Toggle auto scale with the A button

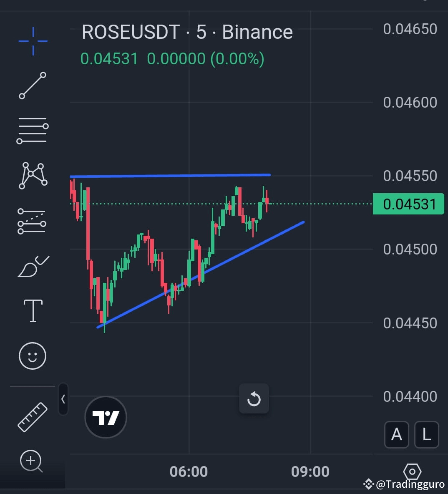(396, 435)
